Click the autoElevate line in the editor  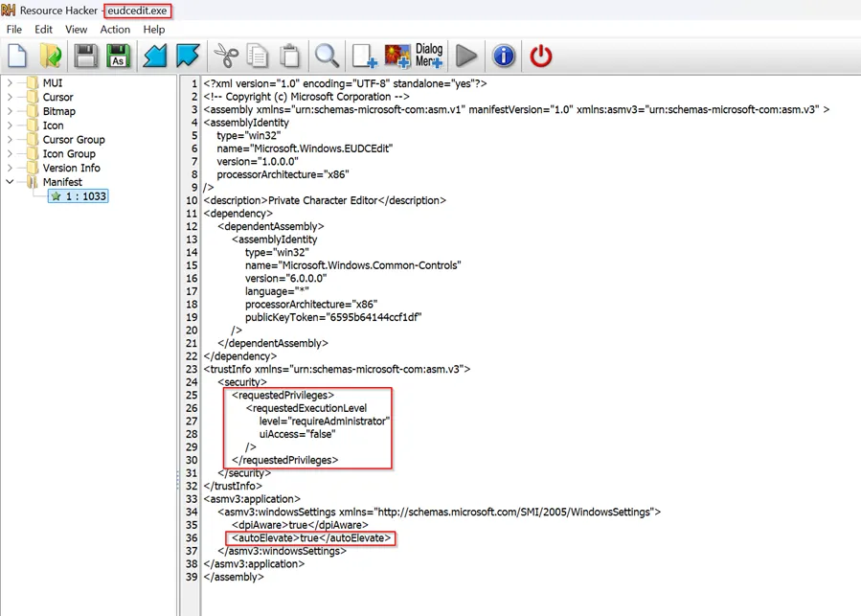click(312, 538)
